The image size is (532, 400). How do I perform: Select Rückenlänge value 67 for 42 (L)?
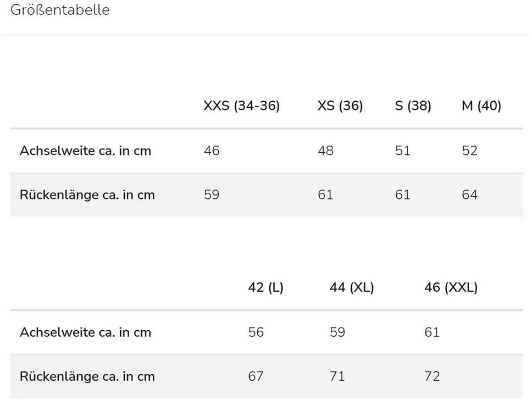coord(256,376)
